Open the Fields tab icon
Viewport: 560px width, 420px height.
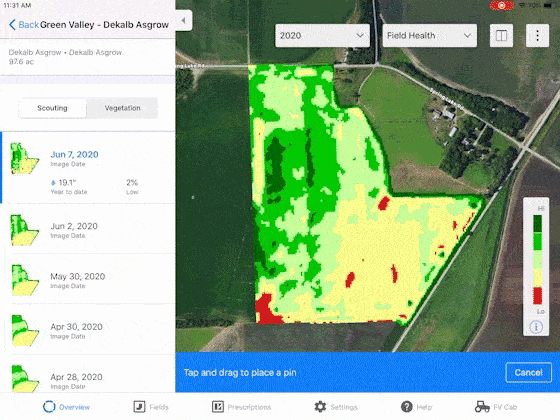point(139,406)
